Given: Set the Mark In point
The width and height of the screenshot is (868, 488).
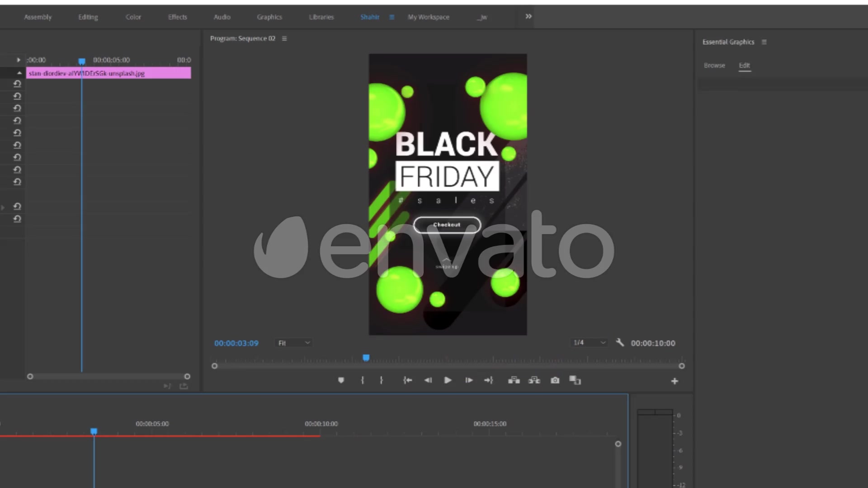Looking at the screenshot, I should click(362, 380).
